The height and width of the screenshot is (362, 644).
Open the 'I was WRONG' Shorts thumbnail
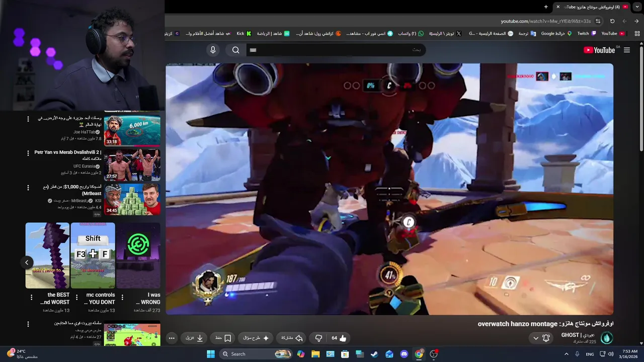tap(138, 255)
